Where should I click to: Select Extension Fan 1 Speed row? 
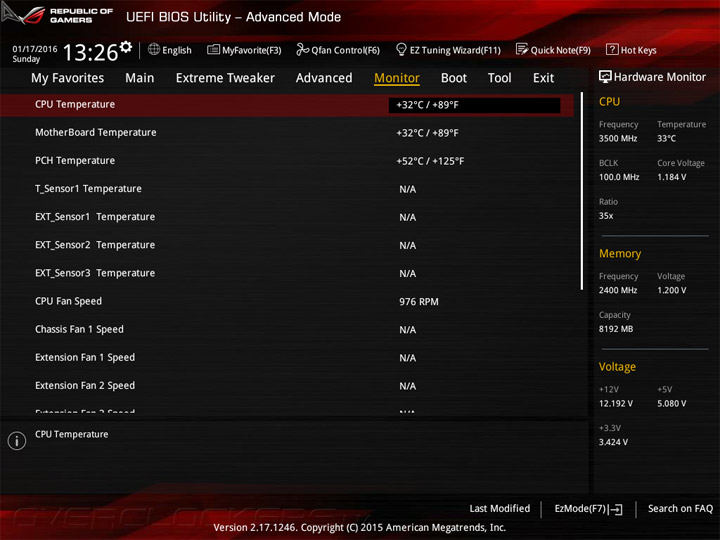pos(287,357)
